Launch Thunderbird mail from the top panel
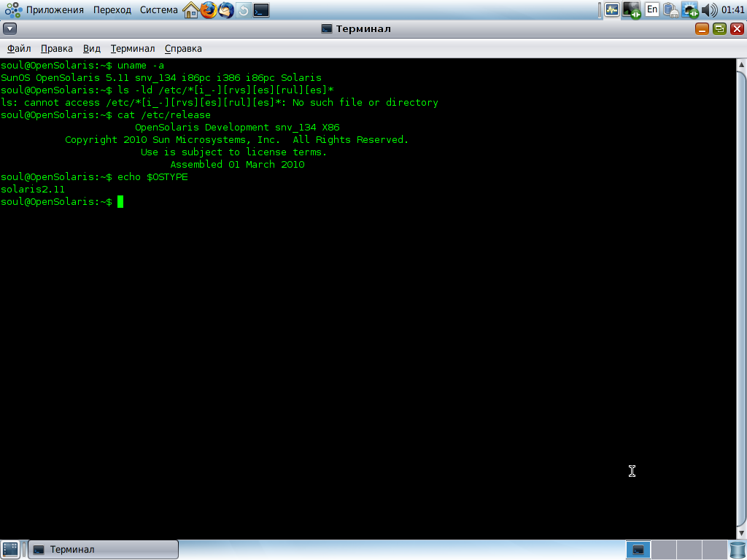The height and width of the screenshot is (560, 747). tap(226, 10)
